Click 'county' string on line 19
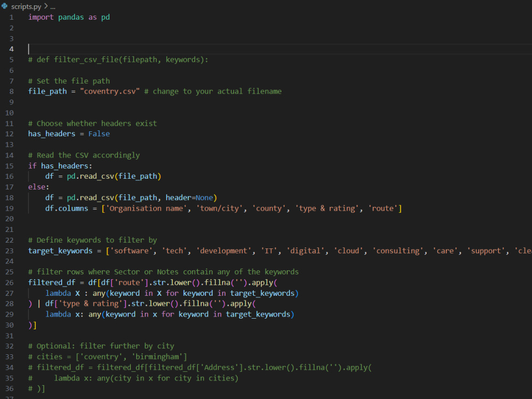Image resolution: width=532 pixels, height=399 pixels. pos(268,209)
